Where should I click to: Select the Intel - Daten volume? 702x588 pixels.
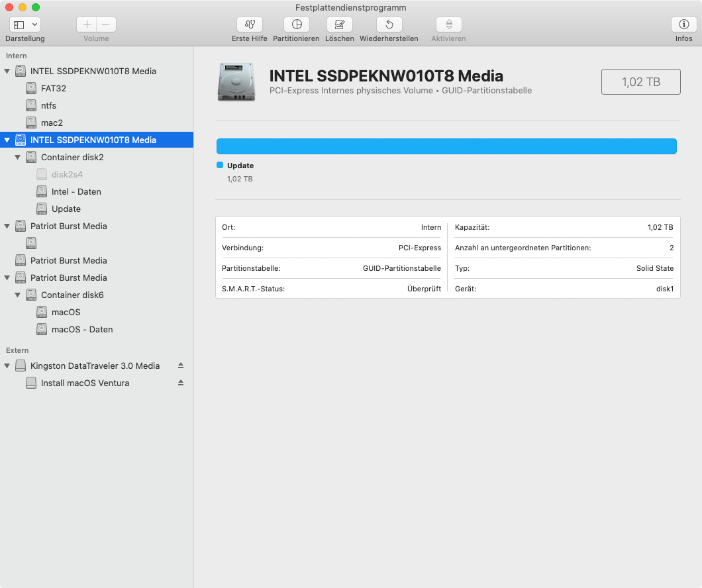76,191
